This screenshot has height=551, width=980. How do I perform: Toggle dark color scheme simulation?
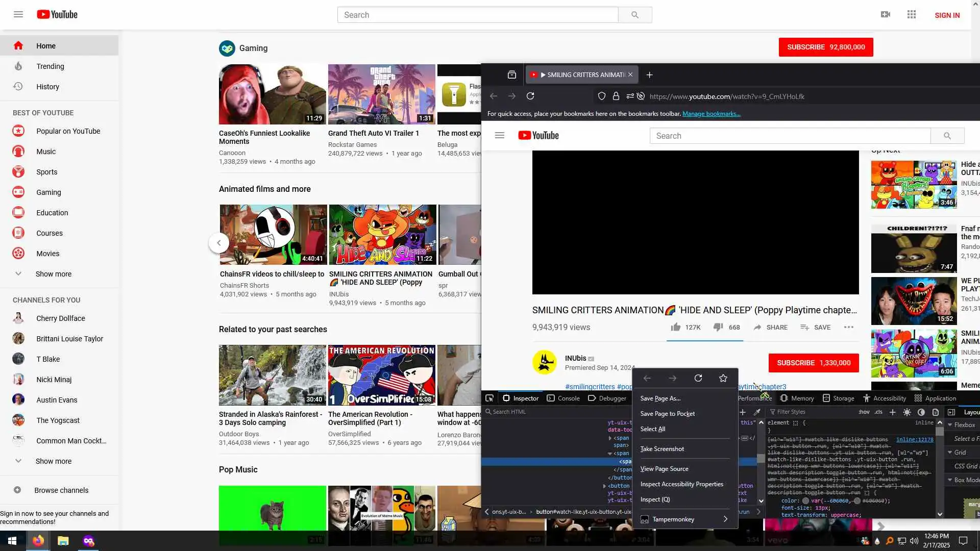921,412
